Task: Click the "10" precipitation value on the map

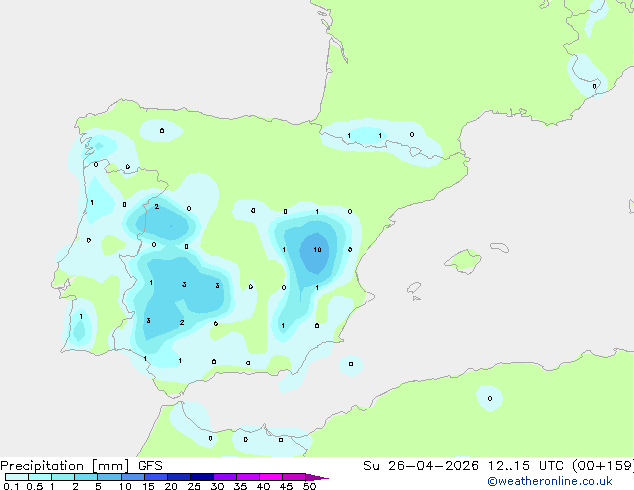Action: (317, 250)
